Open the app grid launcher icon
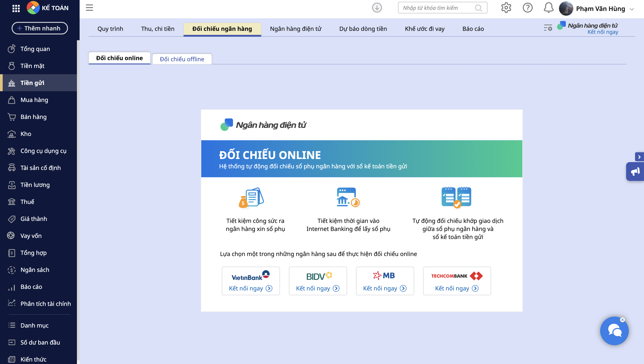This screenshot has height=364, width=644. point(16,8)
